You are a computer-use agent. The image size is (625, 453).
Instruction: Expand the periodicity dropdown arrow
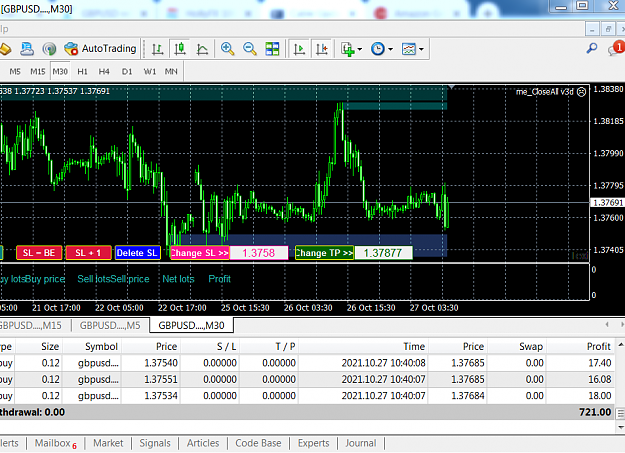pyautogui.click(x=391, y=49)
